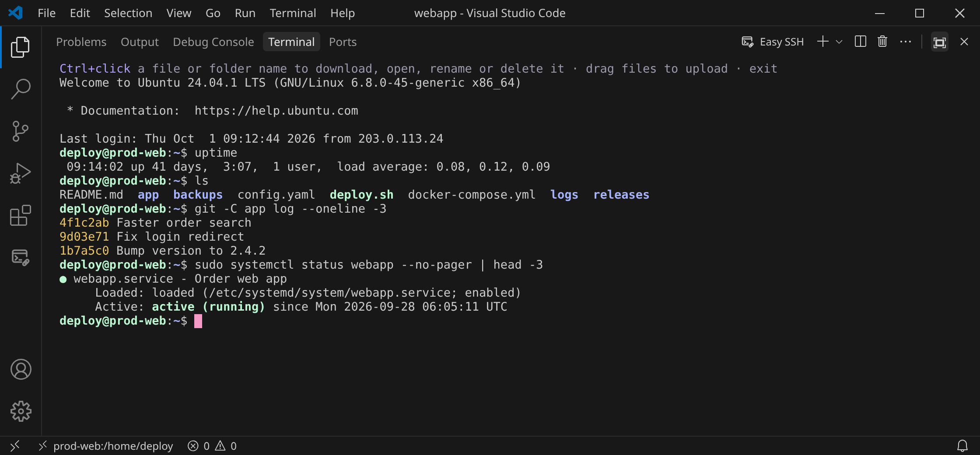980x455 pixels.
Task: Open the Run and Debug view
Action: 21,173
